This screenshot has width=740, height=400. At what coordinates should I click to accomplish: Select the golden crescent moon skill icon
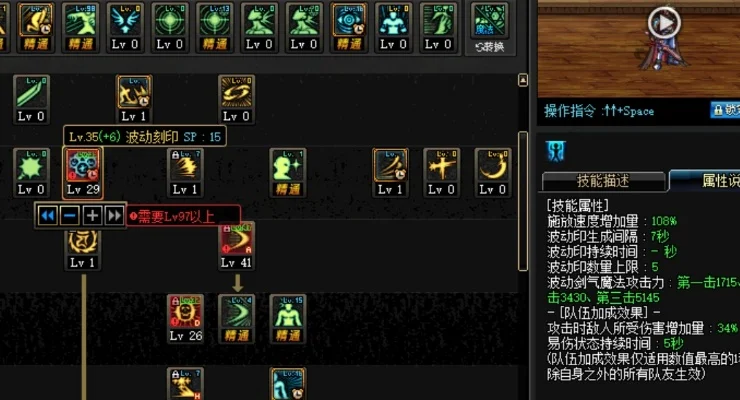coord(493,172)
